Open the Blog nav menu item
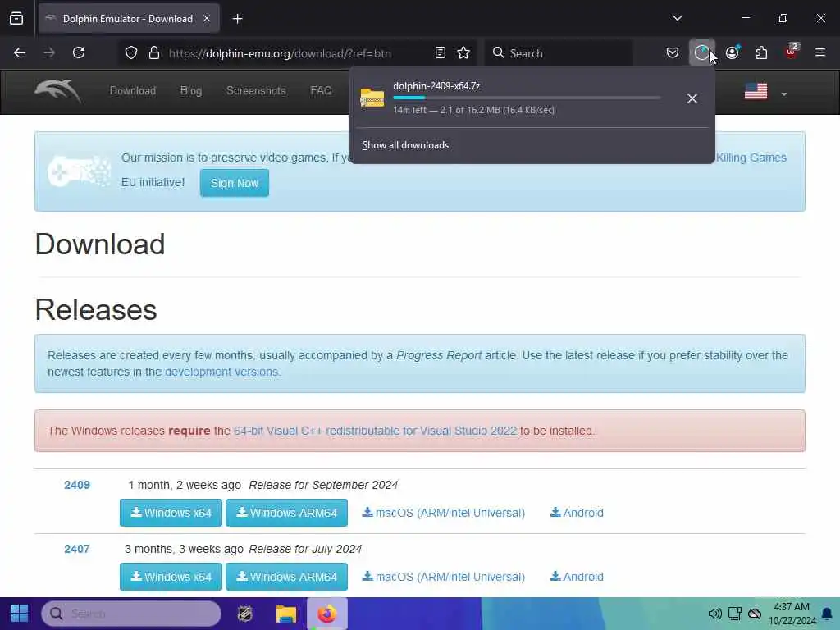Screen dimensions: 840x630 click(190, 90)
